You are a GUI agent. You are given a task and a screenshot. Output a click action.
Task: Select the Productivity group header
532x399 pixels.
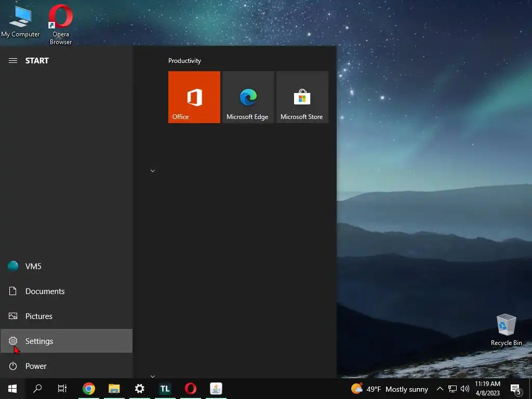pos(184,61)
